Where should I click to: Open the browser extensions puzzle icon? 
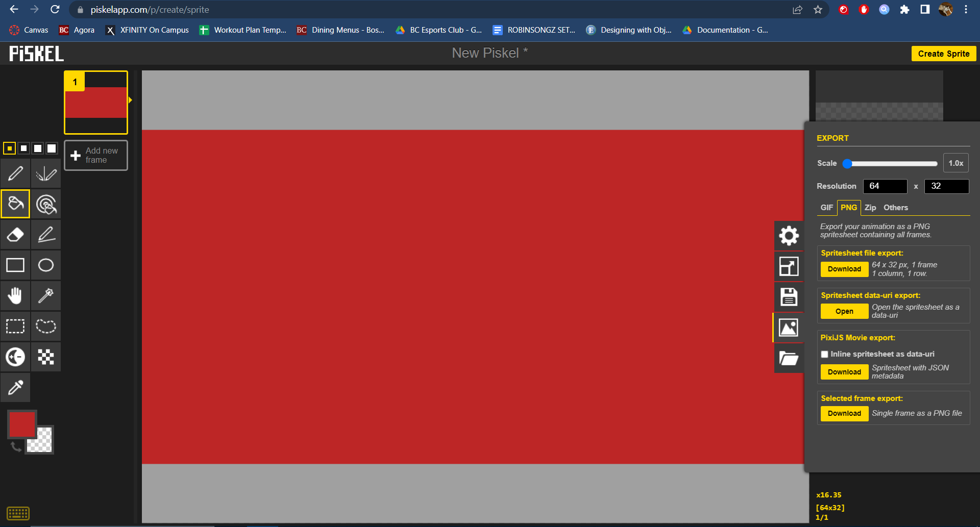[x=904, y=10]
